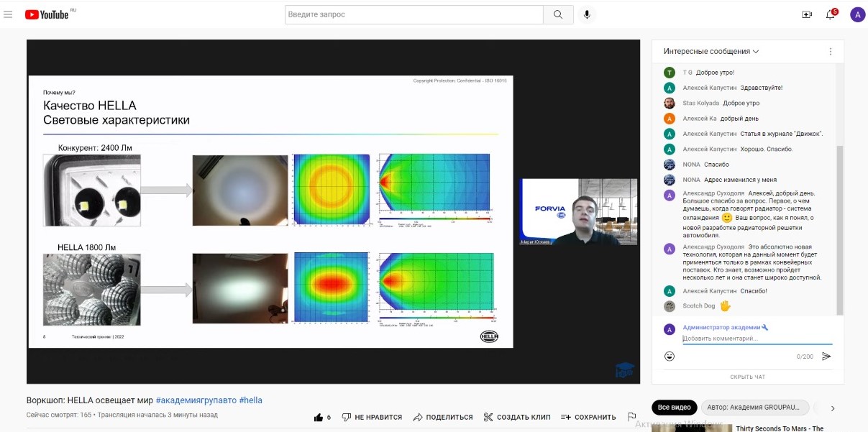The width and height of the screenshot is (868, 432).
Task: Click the magnifier search button
Action: [x=558, y=14]
